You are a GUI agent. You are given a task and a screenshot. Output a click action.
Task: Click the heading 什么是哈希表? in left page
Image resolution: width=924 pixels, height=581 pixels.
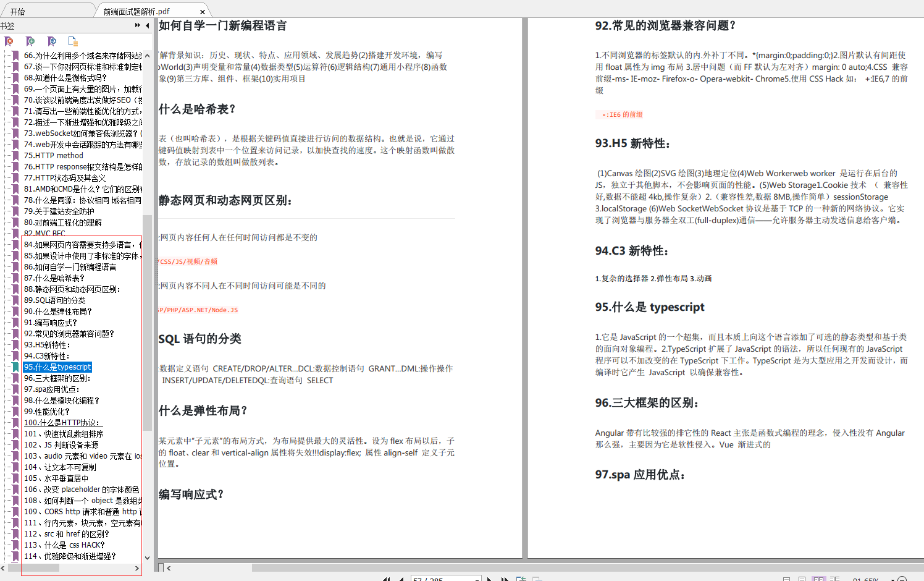pos(197,109)
